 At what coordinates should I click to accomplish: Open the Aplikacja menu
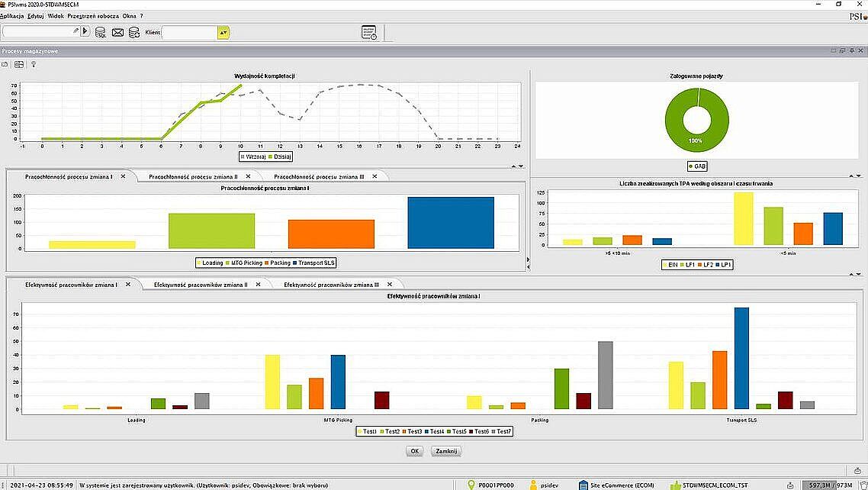[x=11, y=16]
